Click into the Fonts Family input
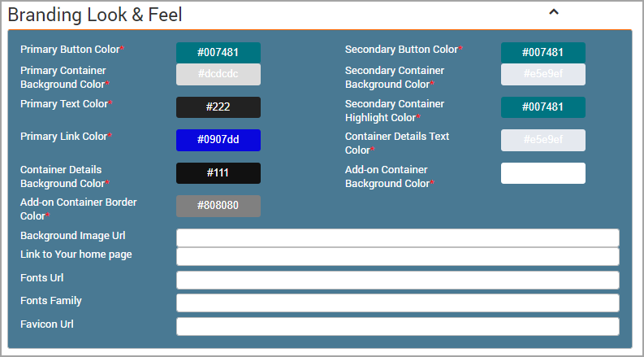Screen dimensions: 644x357 click(398, 303)
